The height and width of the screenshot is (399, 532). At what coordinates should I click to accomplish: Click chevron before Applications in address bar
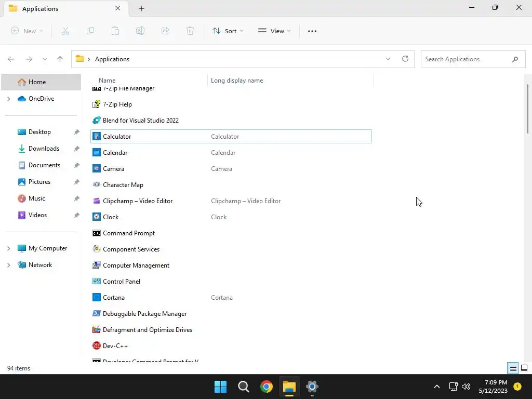pos(88,59)
